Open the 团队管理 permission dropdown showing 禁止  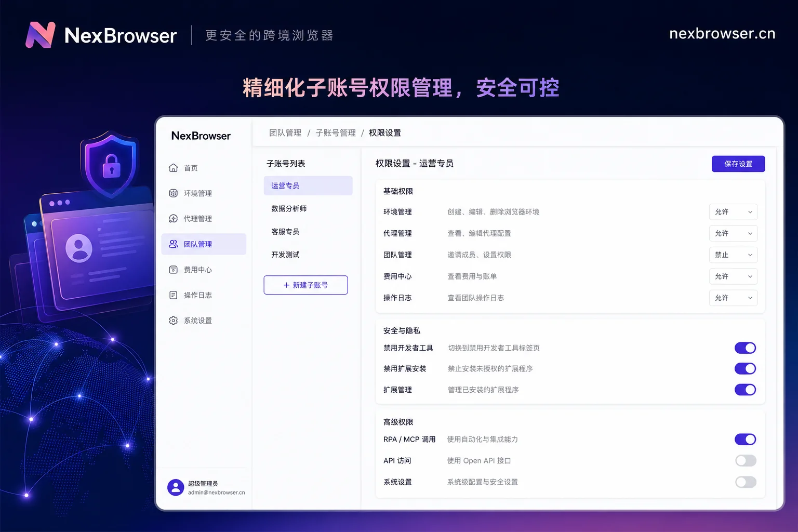[x=733, y=255]
